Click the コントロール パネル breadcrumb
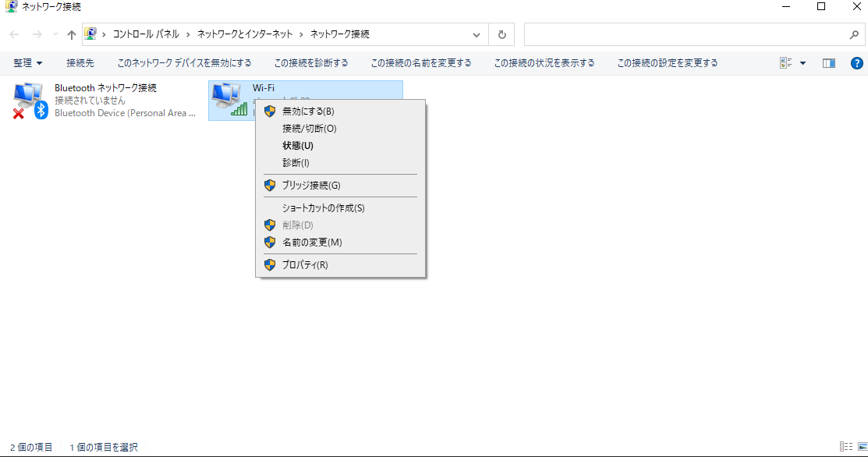Screen dimensions: 868x457 [x=146, y=34]
